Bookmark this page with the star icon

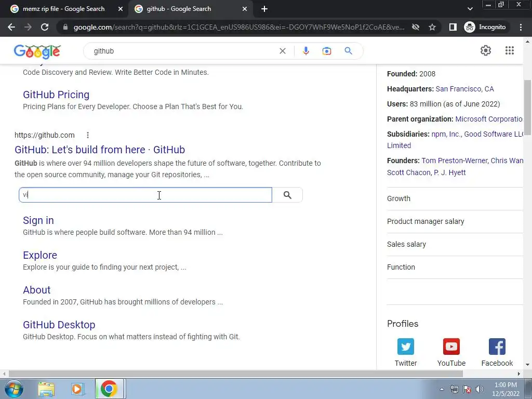coord(432,27)
